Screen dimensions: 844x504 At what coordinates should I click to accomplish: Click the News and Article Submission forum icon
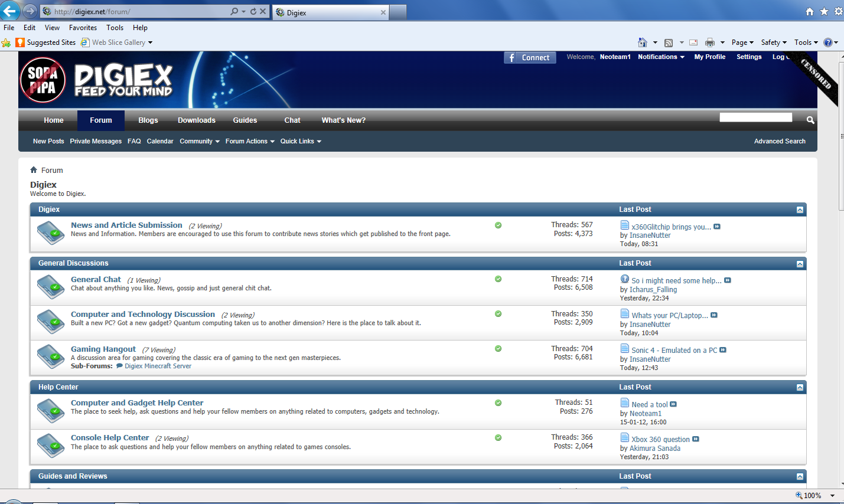pyautogui.click(x=51, y=233)
